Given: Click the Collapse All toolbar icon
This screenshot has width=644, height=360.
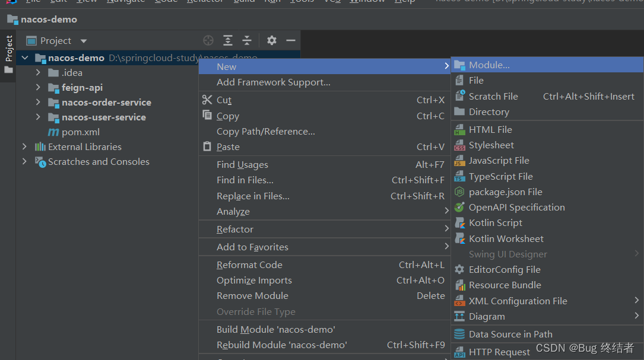Looking at the screenshot, I should [x=247, y=40].
